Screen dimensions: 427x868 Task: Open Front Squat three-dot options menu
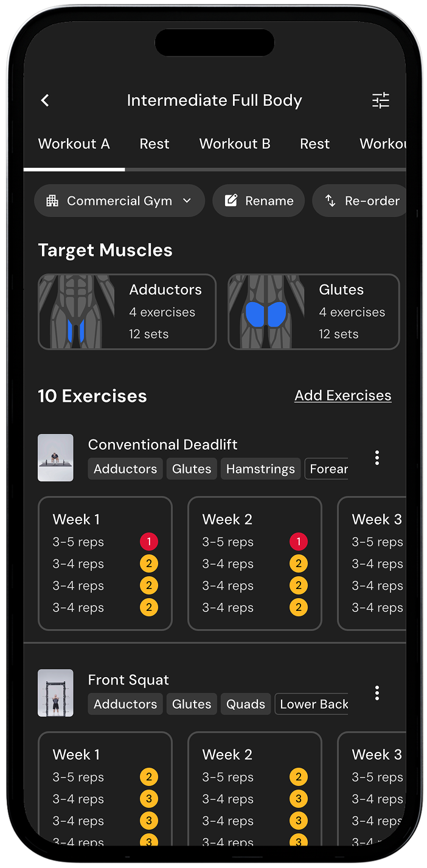[377, 693]
